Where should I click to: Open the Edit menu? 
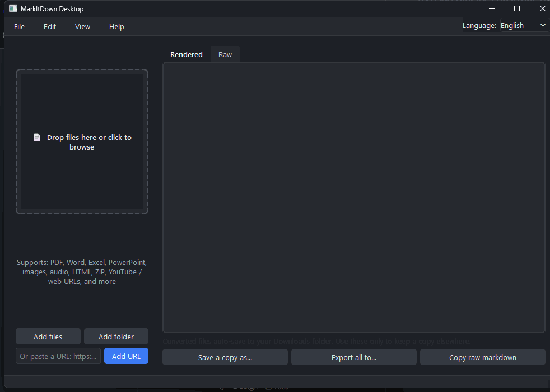(x=50, y=27)
